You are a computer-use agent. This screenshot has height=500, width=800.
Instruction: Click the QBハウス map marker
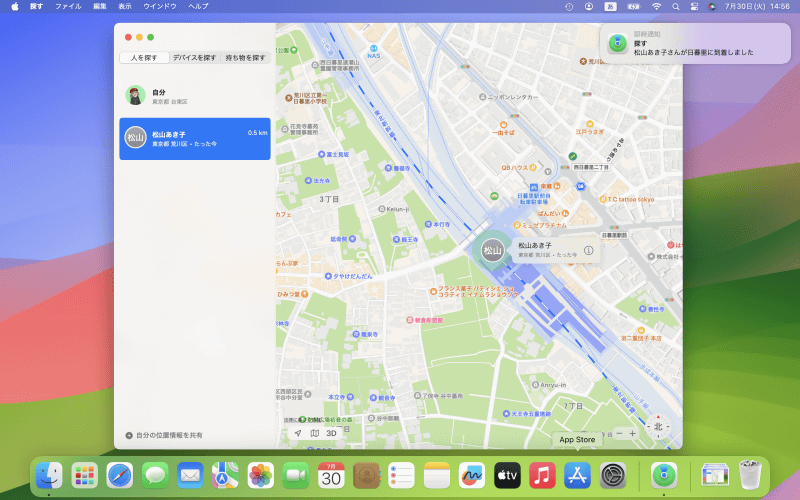click(x=533, y=167)
